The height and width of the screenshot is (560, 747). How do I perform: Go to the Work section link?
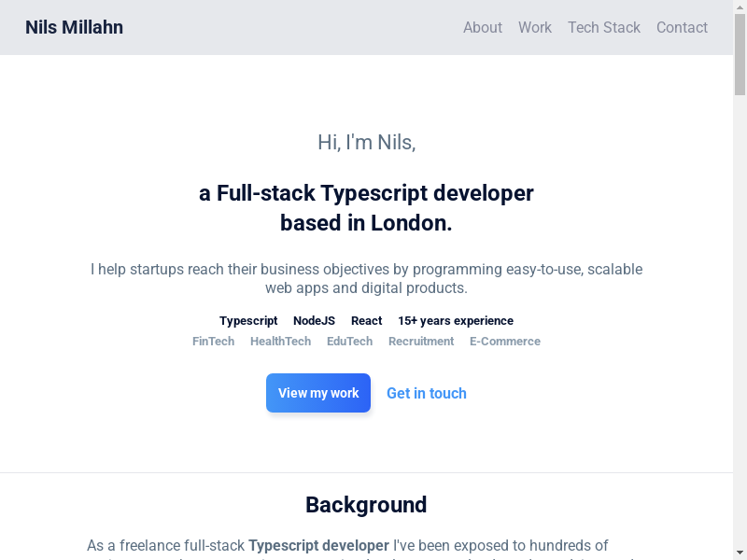pos(535,27)
